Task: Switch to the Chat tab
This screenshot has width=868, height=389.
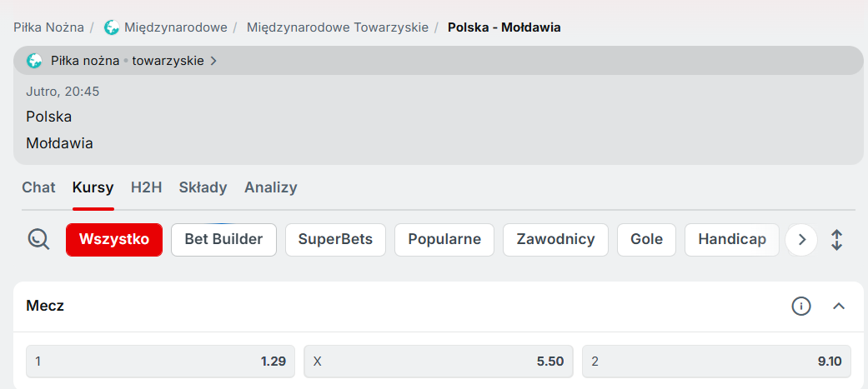Action: coord(38,187)
